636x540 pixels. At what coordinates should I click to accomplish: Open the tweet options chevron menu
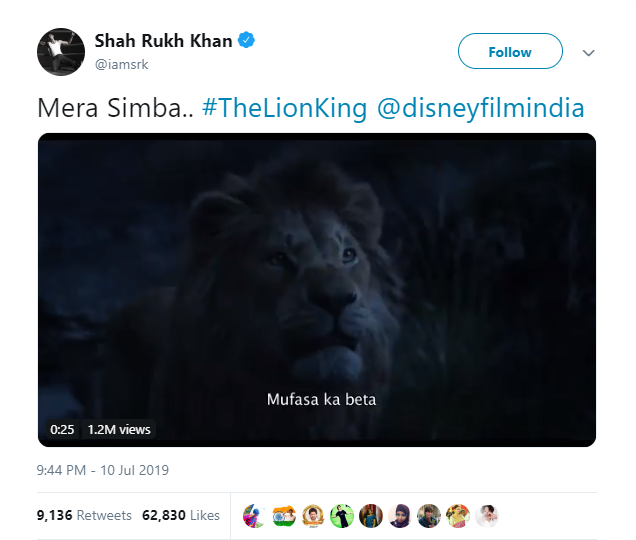click(589, 52)
